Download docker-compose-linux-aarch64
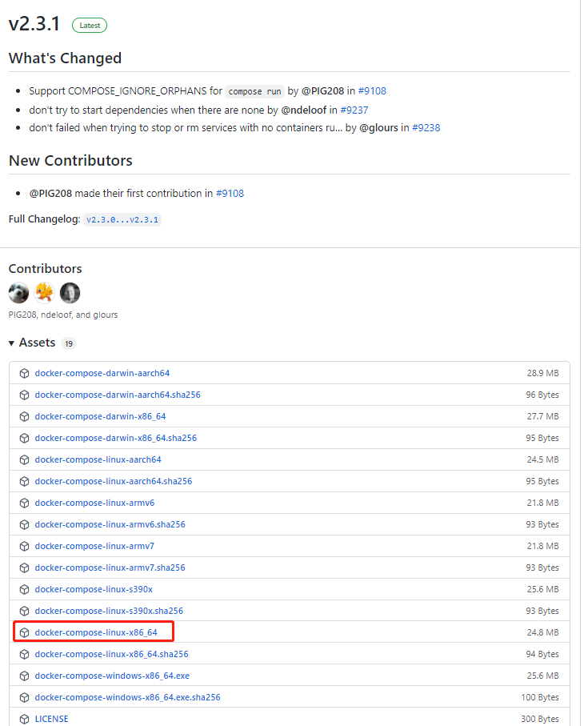588x726 pixels. [98, 459]
